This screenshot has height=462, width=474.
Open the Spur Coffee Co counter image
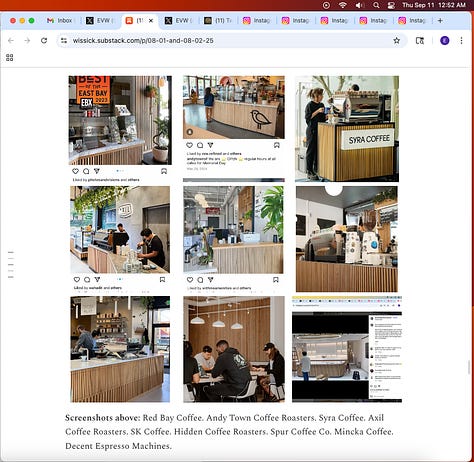pos(120,349)
